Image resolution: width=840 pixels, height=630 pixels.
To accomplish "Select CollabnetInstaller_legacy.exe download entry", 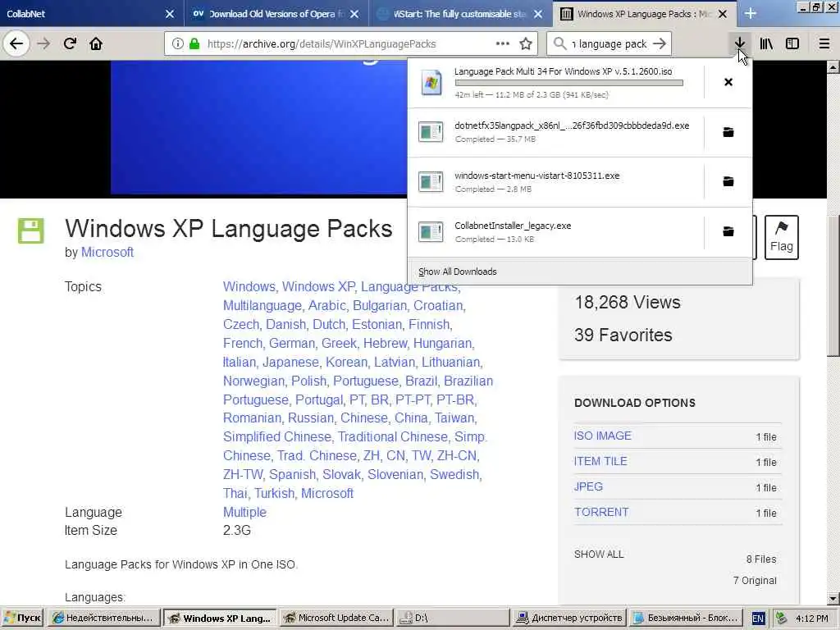I will pos(555,231).
